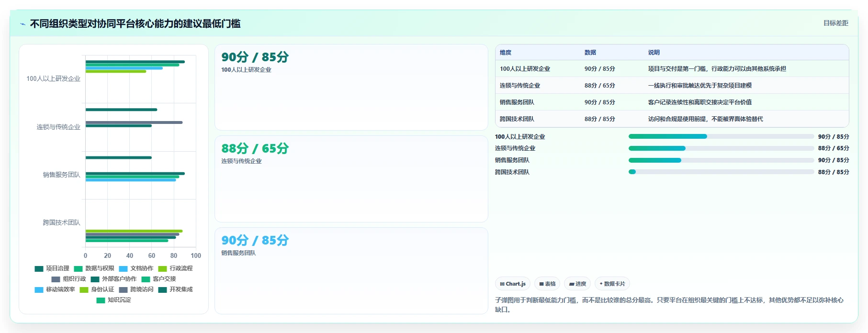Screen dimensions: 868x333
Task: Toggle the 文档协作 legend item
Action: coord(136,268)
